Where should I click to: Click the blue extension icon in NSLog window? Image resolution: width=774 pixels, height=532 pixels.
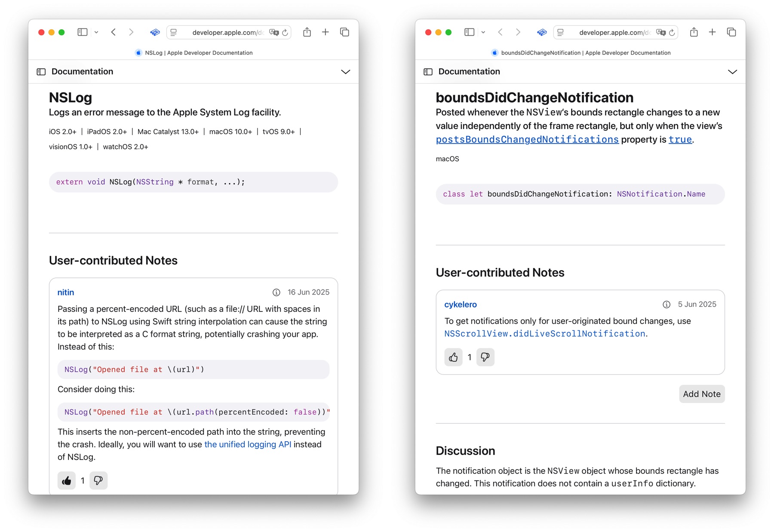155,32
